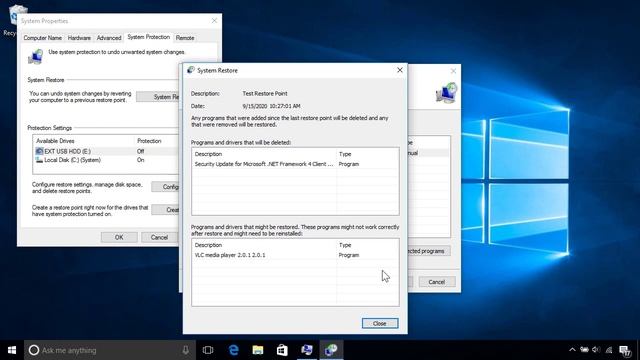Click System Restore title bar icon

191,70
